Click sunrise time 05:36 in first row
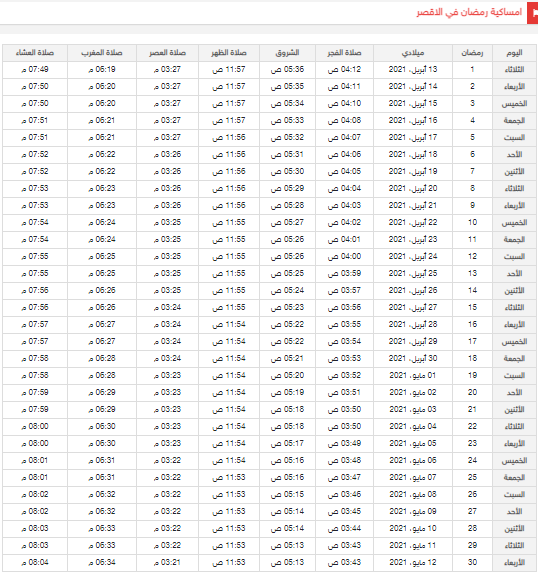Viewport: 538px width, 576px height. tap(287, 69)
